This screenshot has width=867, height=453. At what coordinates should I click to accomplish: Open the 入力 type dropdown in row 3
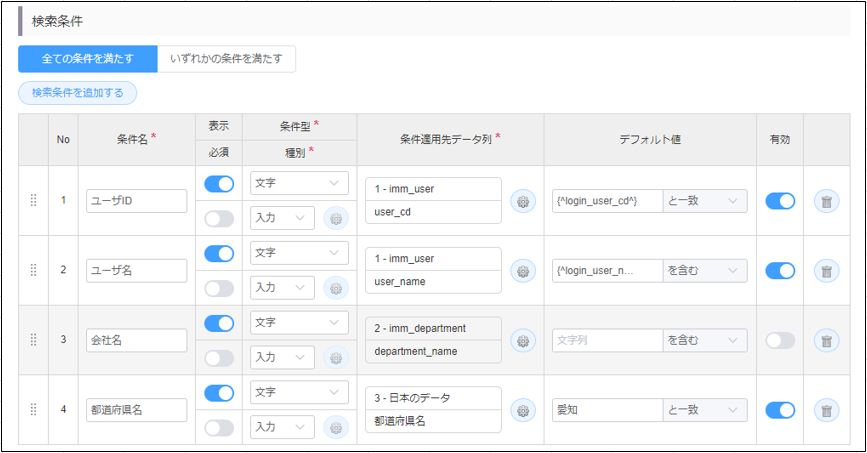282,358
